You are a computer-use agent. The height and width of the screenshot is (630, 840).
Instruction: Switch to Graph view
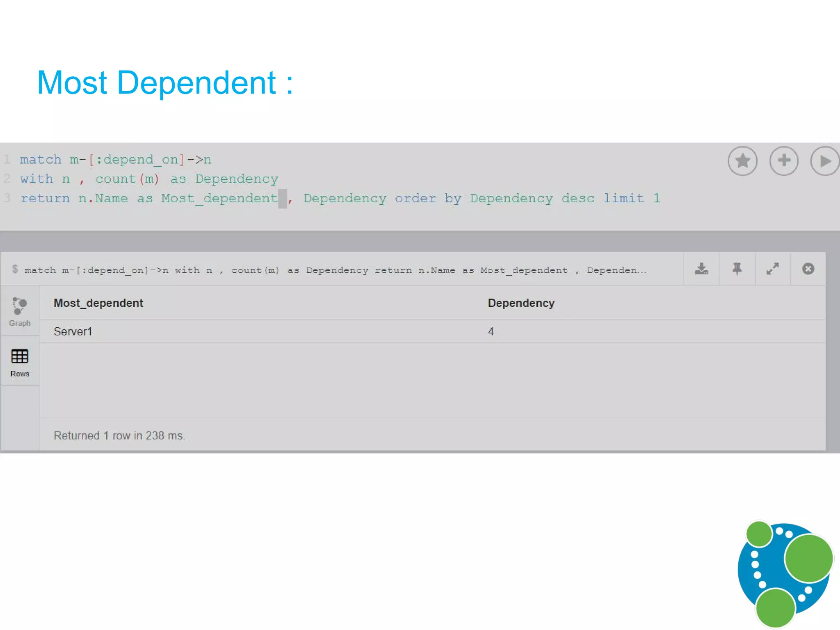click(x=20, y=311)
